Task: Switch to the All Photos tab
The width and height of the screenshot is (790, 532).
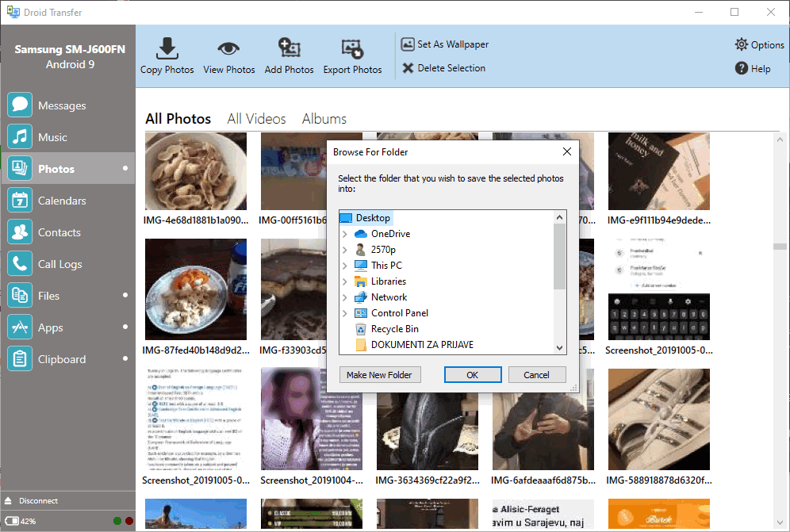Action: click(178, 119)
